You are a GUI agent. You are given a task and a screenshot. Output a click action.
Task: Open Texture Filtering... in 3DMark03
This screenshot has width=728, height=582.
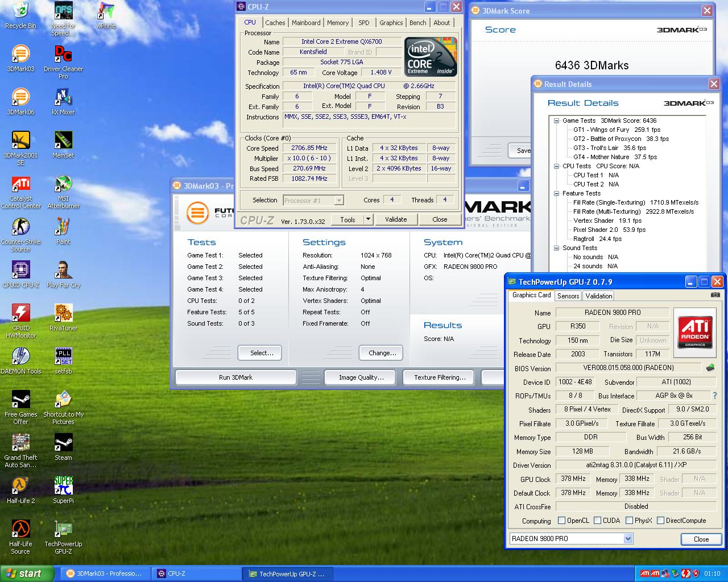coord(440,377)
